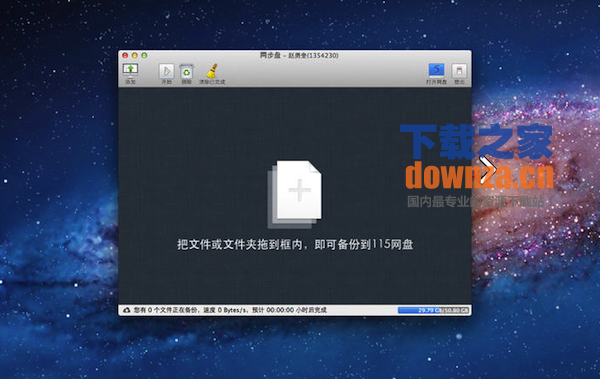Click the recycle bin delete (删除) icon
This screenshot has width=600, height=379.
[186, 71]
